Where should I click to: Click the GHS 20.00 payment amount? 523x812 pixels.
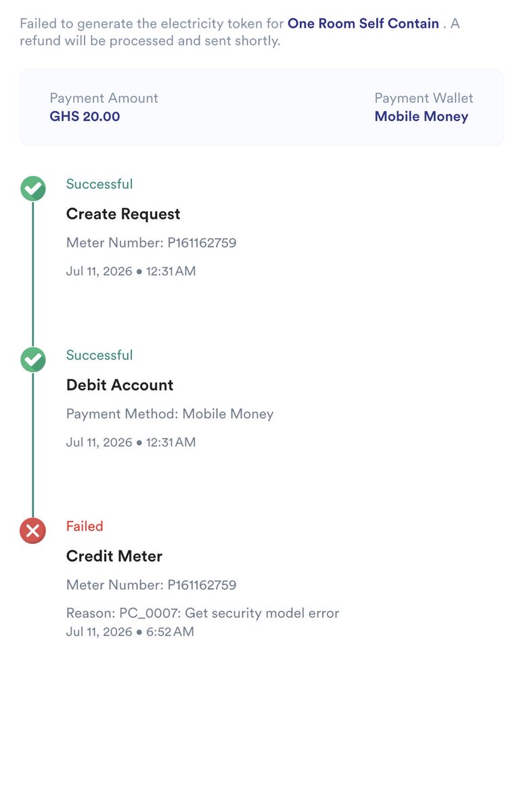click(x=85, y=116)
